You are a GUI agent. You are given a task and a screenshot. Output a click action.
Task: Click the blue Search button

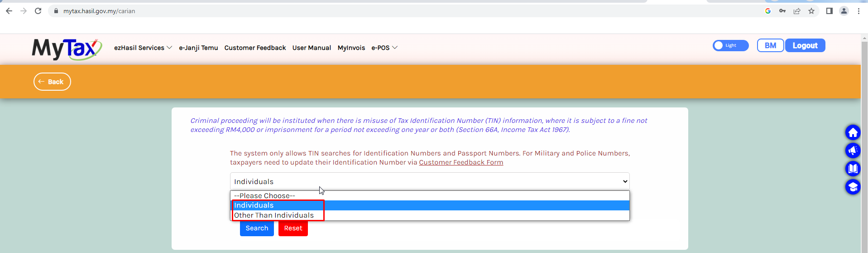pos(257,228)
